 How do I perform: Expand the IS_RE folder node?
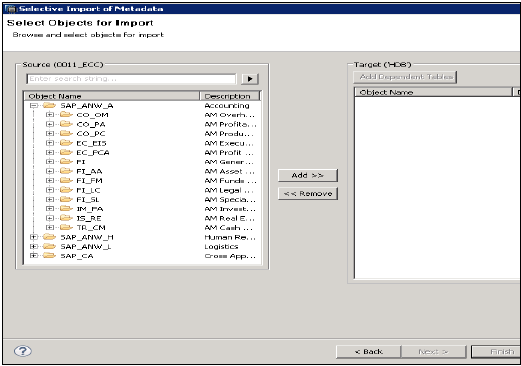(50, 218)
